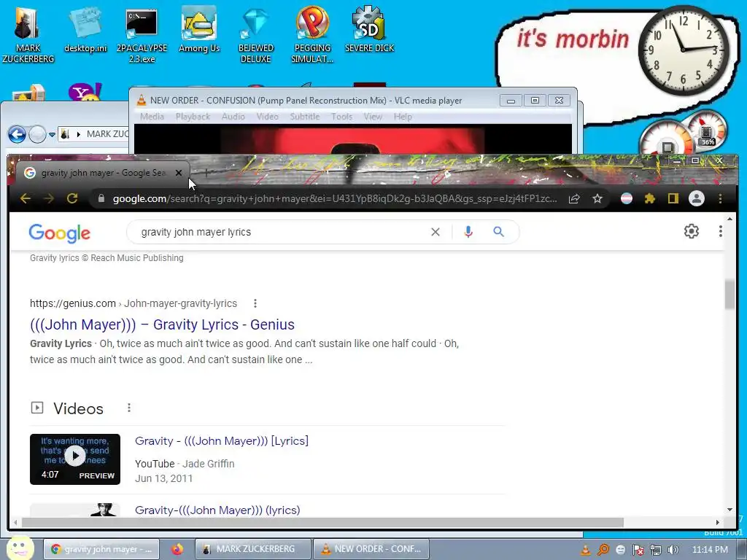Bookmark this page with the star
Screen dimensions: 747x560
pos(597,198)
